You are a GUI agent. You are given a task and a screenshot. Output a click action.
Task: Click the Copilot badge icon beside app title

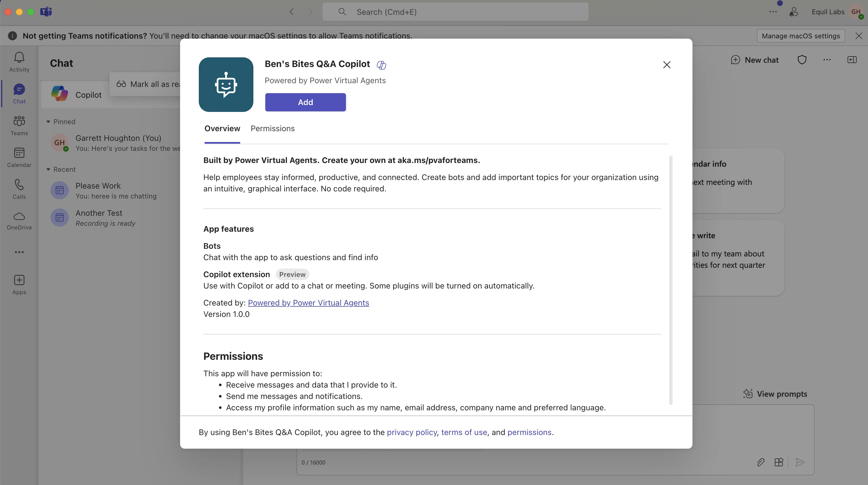pyautogui.click(x=381, y=65)
